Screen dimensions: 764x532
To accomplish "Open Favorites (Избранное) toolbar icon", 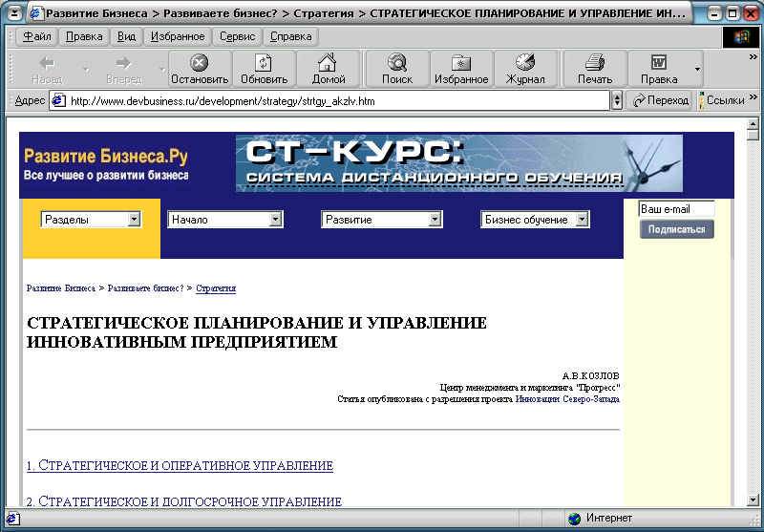I will (461, 63).
